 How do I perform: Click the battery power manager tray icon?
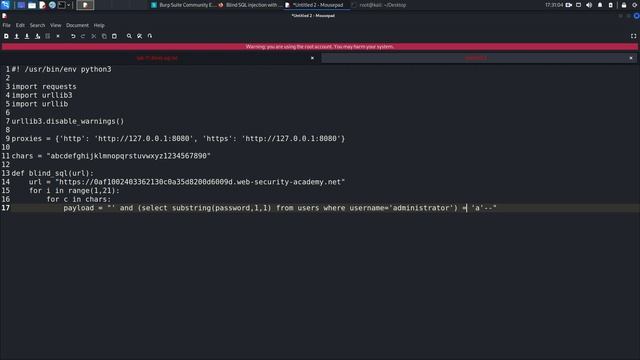point(611,5)
